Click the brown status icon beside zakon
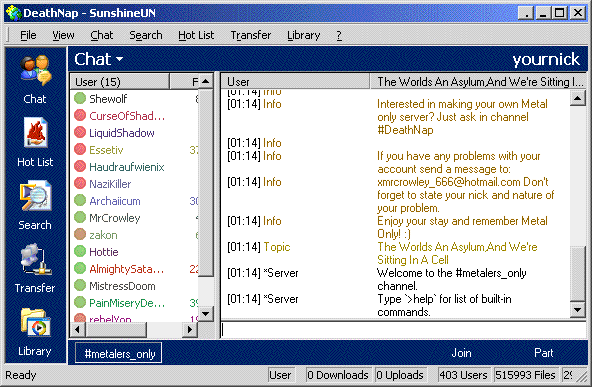The width and height of the screenshot is (592, 387). [80, 234]
